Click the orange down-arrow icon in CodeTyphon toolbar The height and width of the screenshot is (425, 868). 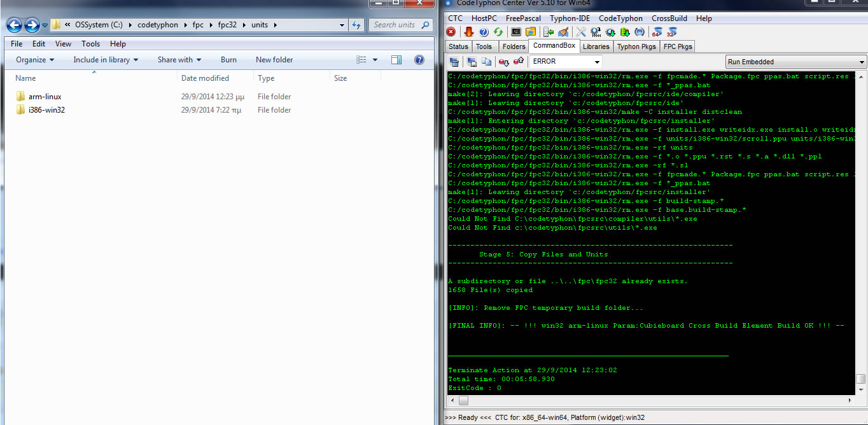[469, 32]
